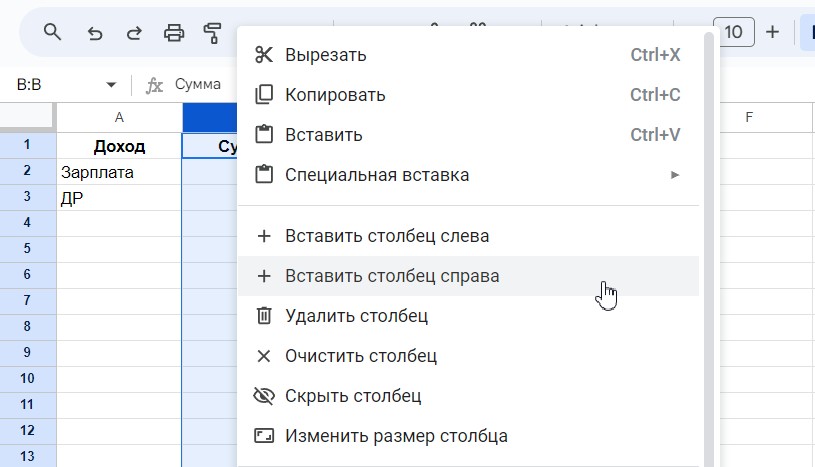815x467 pixels.
Task: Select Вставить столбец слева
Action: click(386, 237)
